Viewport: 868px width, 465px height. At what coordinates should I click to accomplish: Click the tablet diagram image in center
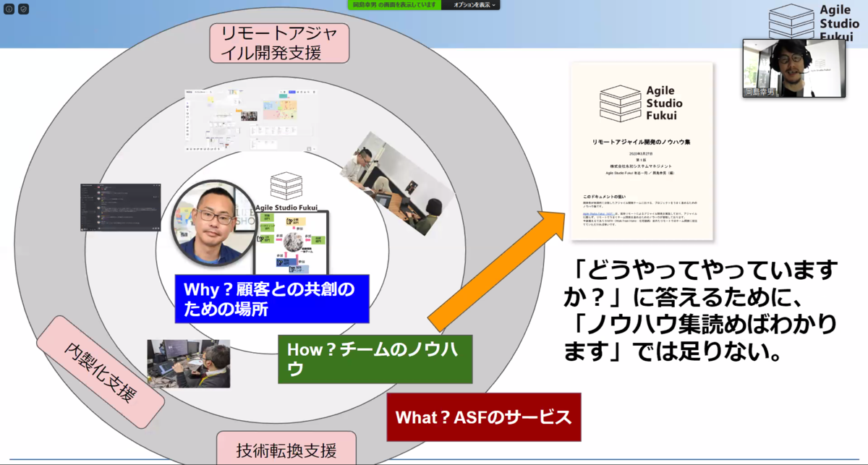[x=291, y=242]
